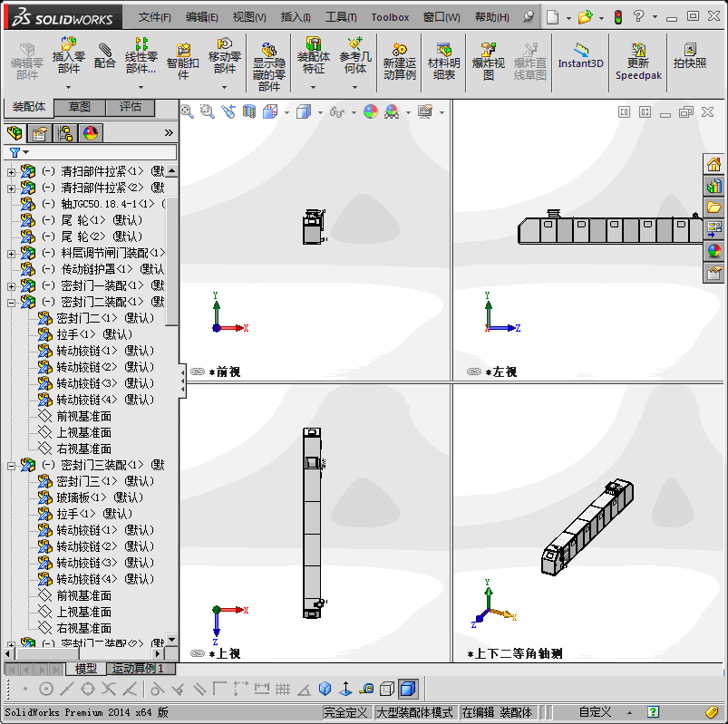
Task: Collapse 密封门二装配<1> tree node
Action: click(11, 303)
